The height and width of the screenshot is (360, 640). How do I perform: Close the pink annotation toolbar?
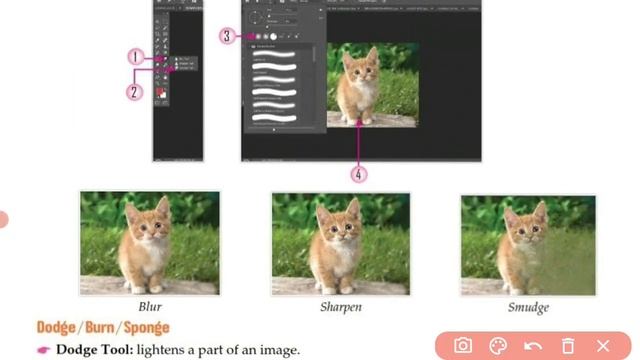[603, 346]
